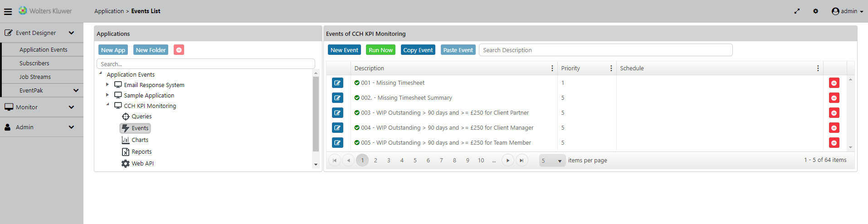Expand the Monitor sidebar section

coord(71,107)
